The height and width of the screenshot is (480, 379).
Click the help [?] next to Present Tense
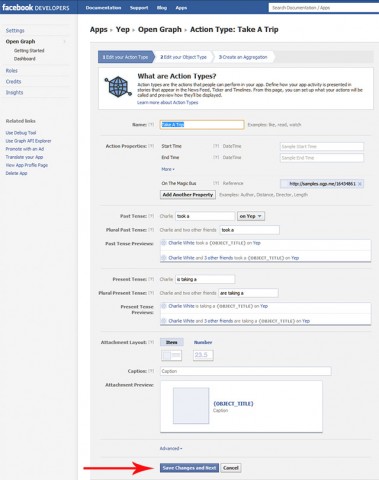click(x=151, y=279)
